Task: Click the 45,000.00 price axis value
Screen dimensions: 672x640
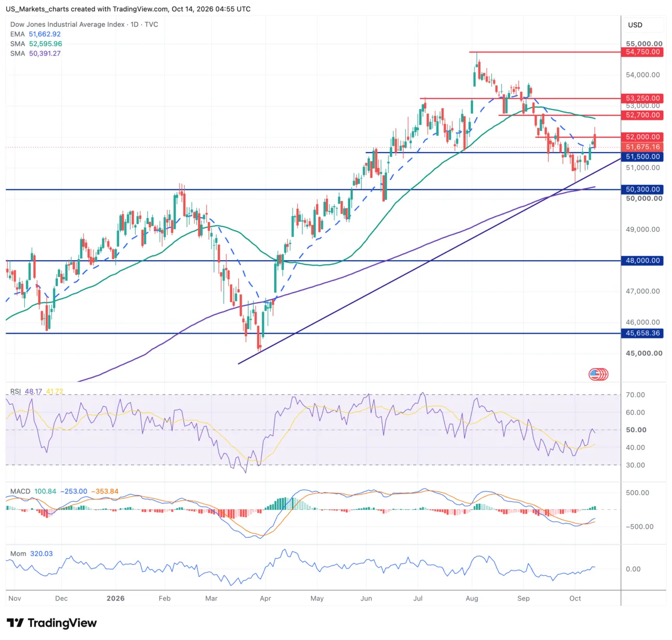Action: (x=644, y=353)
